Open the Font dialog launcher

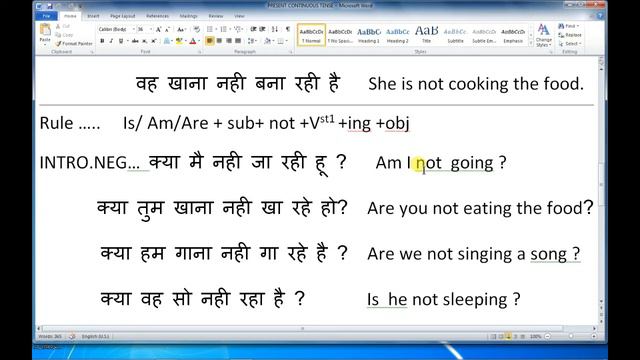[x=200, y=52]
